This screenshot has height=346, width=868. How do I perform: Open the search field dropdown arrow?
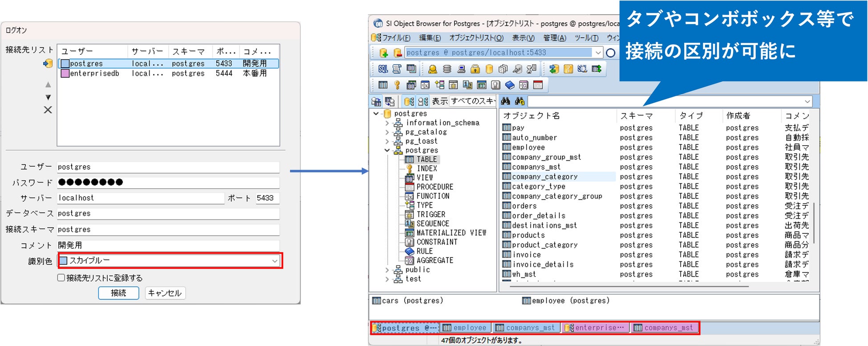click(807, 102)
